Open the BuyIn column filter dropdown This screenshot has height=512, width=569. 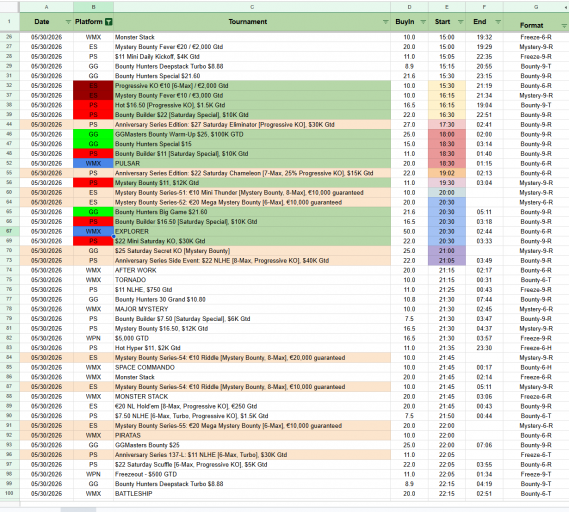(423, 22)
